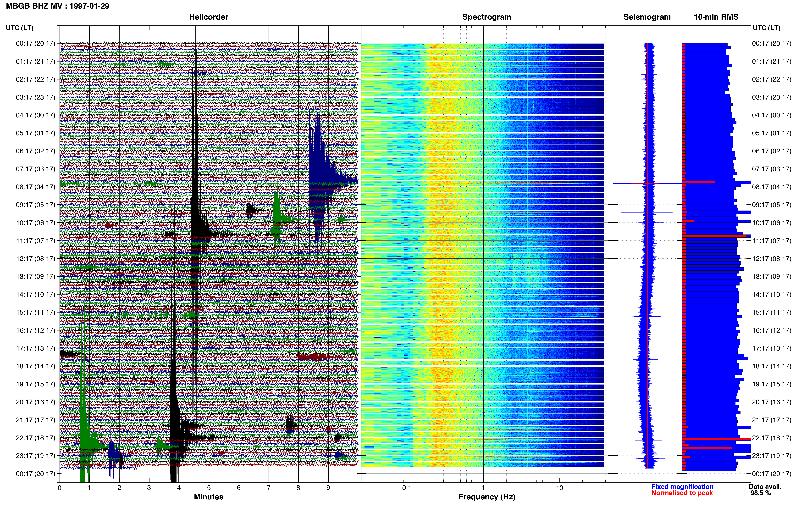Click the 'Helicorder' panel heading

point(209,17)
